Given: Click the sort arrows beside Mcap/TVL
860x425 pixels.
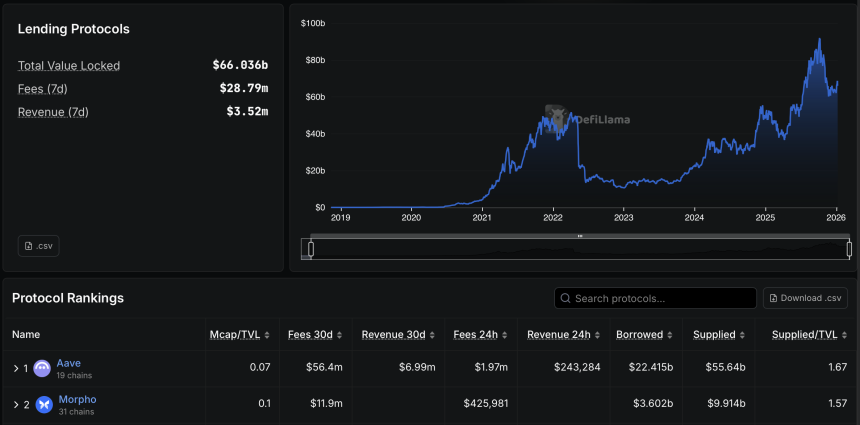Looking at the screenshot, I should tap(277, 335).
